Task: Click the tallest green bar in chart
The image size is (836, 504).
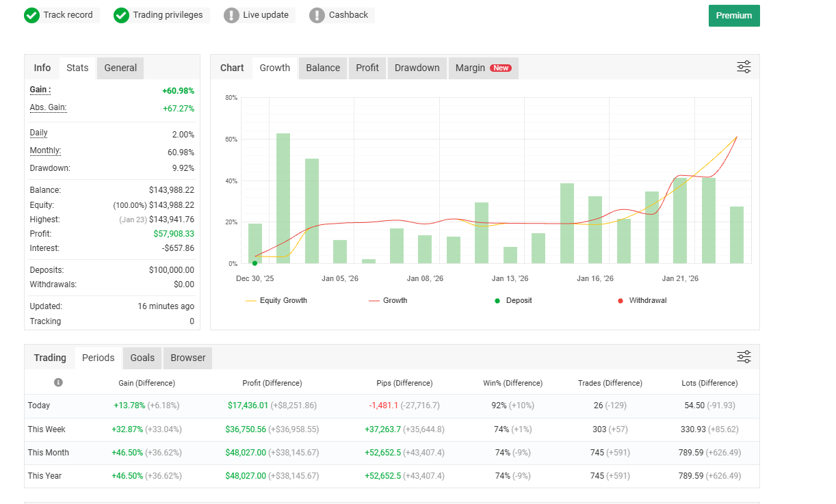Action: (x=283, y=198)
